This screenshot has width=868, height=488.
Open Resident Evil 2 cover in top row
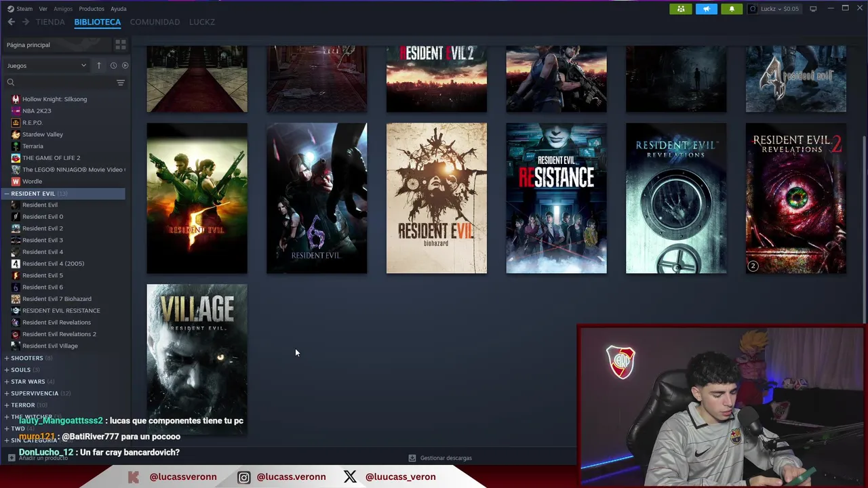pos(437,79)
